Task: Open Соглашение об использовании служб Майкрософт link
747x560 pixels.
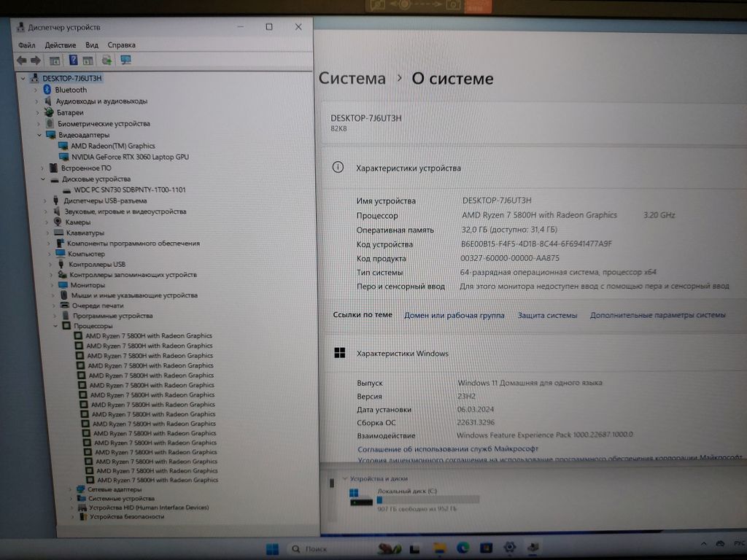Action: [448, 448]
